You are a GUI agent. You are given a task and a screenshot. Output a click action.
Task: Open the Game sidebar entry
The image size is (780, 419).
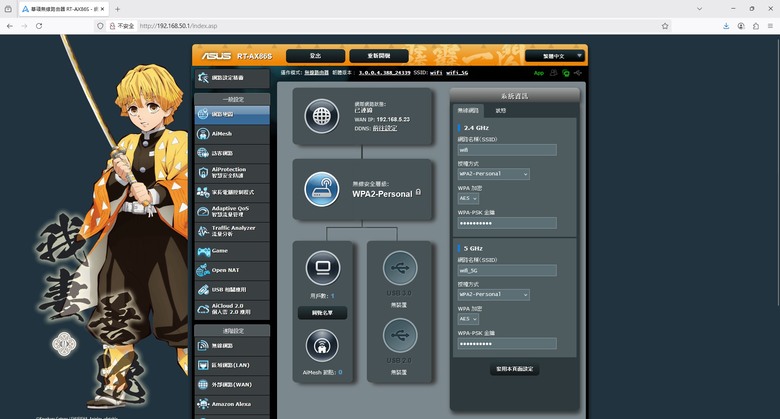tap(232, 250)
